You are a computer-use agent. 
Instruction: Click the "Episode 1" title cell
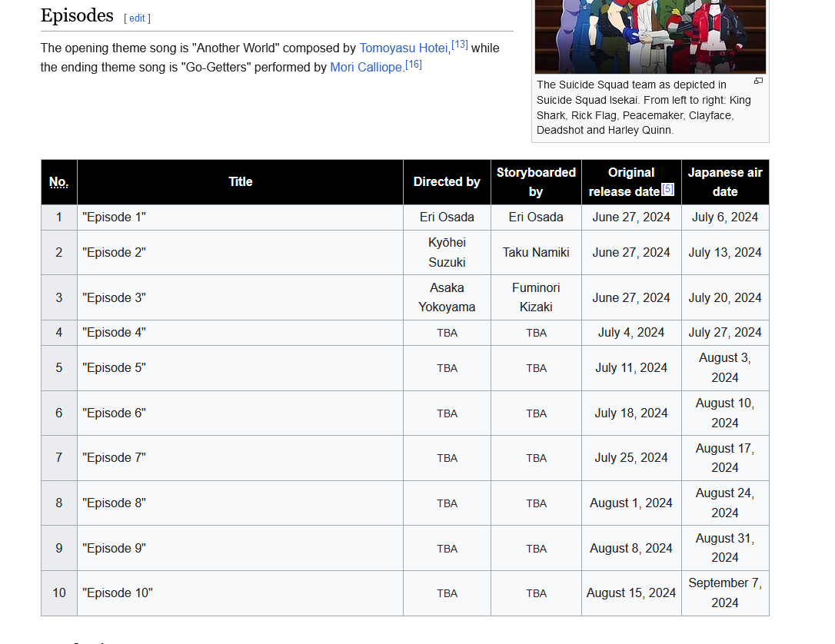pos(114,217)
